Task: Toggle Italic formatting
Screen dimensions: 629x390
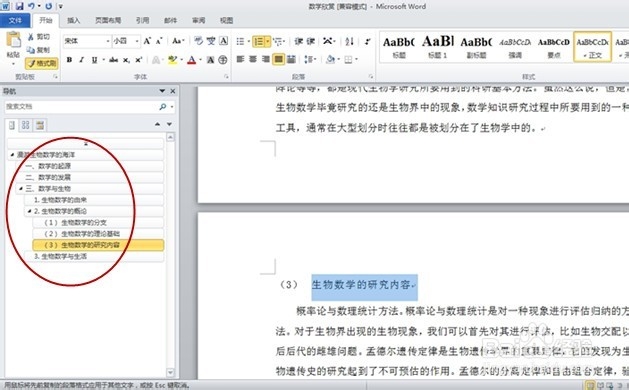Action: pyautogui.click(x=82, y=60)
